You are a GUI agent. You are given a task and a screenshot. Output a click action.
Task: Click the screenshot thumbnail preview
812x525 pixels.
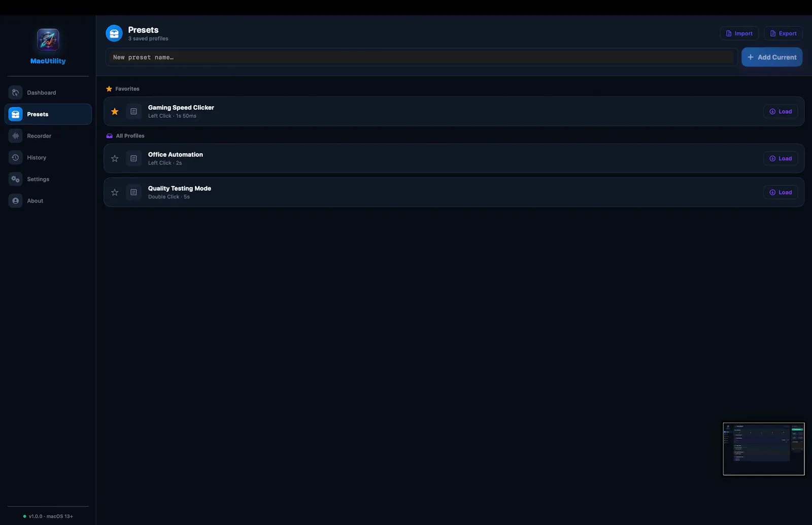pos(764,449)
